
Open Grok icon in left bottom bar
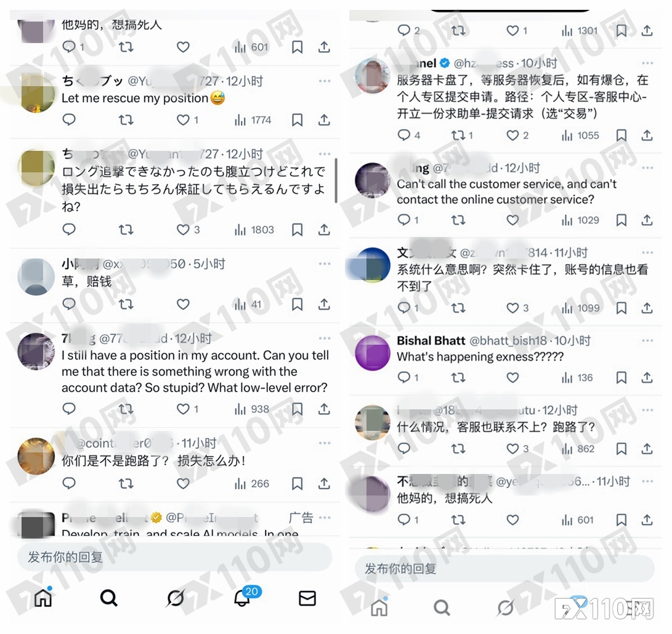click(x=175, y=598)
